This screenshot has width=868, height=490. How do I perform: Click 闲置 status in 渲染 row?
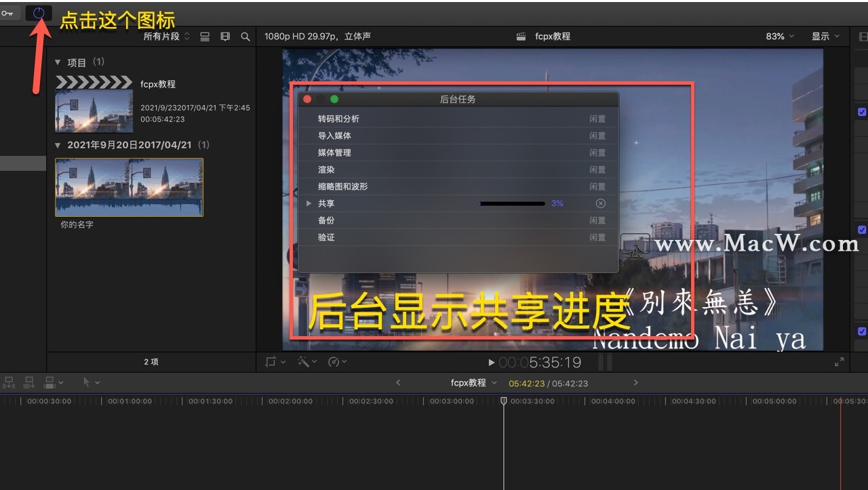tap(597, 169)
